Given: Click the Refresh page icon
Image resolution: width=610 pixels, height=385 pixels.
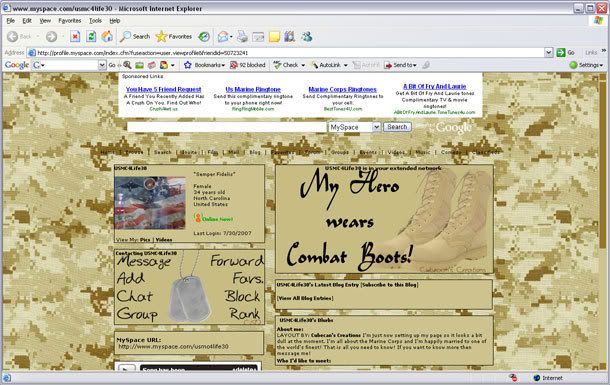Looking at the screenshot, I should tap(91, 37).
